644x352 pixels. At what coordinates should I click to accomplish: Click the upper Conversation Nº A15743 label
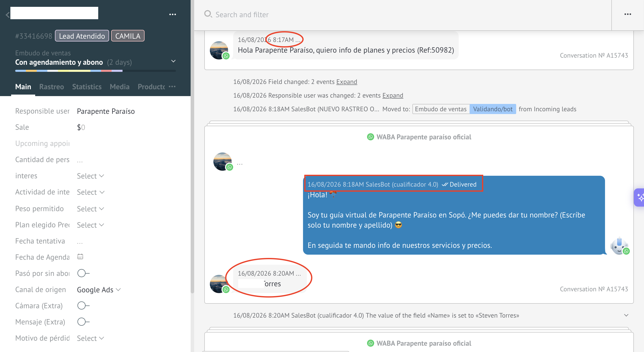[594, 55]
